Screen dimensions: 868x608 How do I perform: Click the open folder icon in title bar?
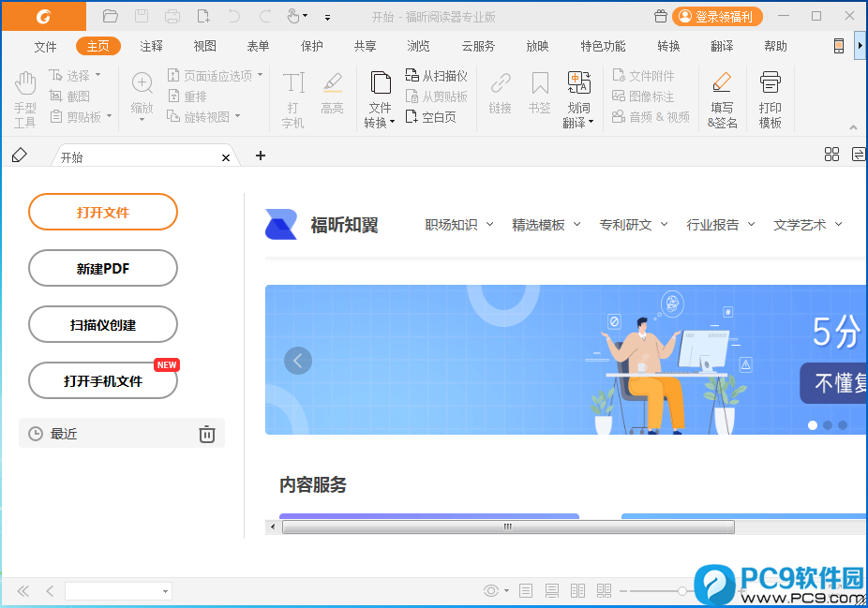(111, 16)
